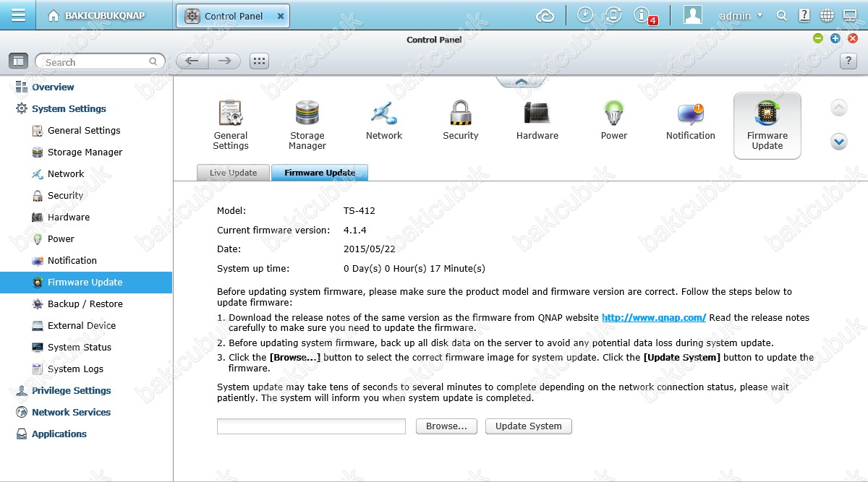
Task: Click the firmware version value 4.1.4
Action: (354, 230)
